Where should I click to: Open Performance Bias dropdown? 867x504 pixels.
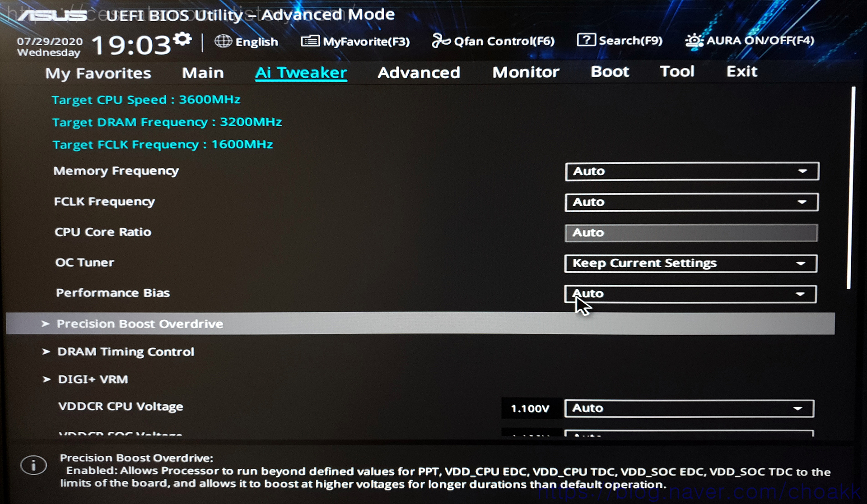(x=690, y=294)
